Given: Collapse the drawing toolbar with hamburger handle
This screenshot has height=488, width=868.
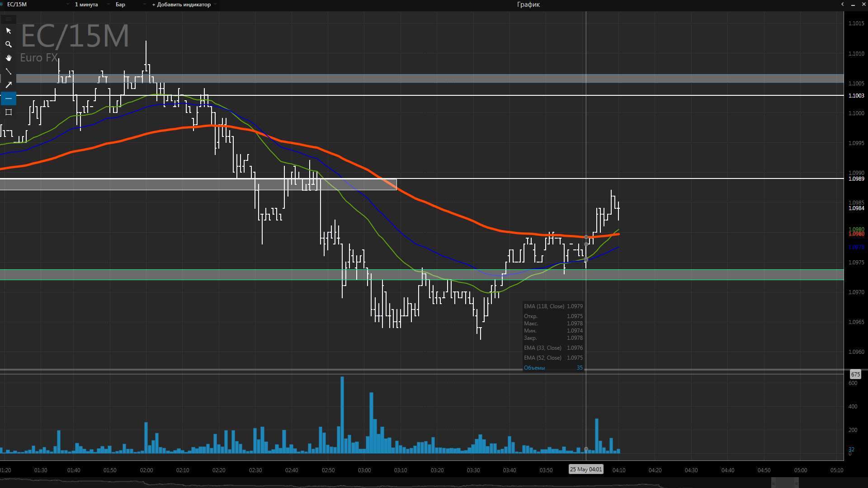Looking at the screenshot, I should pos(8,19).
